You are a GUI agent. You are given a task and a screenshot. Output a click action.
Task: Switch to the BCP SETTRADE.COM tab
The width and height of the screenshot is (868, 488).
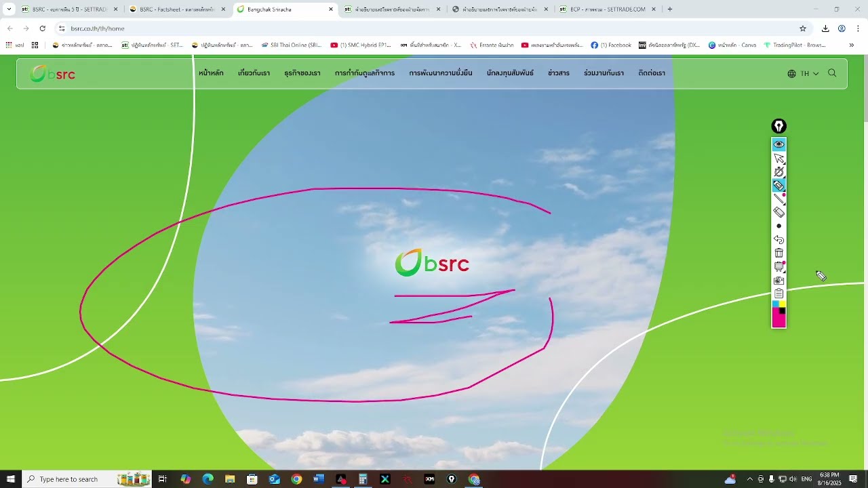click(608, 9)
